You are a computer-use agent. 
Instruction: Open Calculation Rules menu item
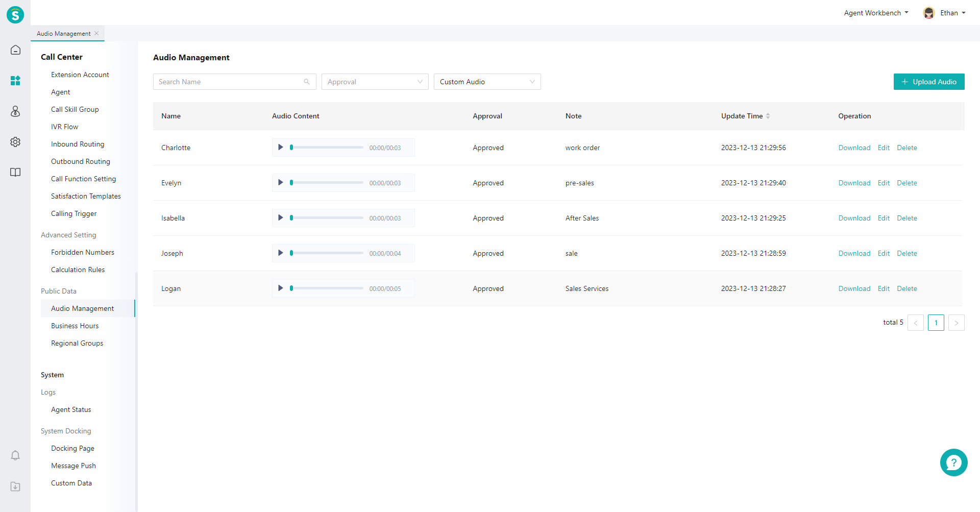[78, 270]
